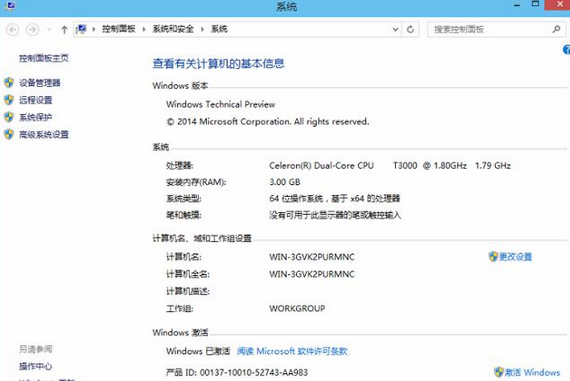Select the Windows 已激活 status text
This screenshot has width=570, height=381.
(198, 351)
